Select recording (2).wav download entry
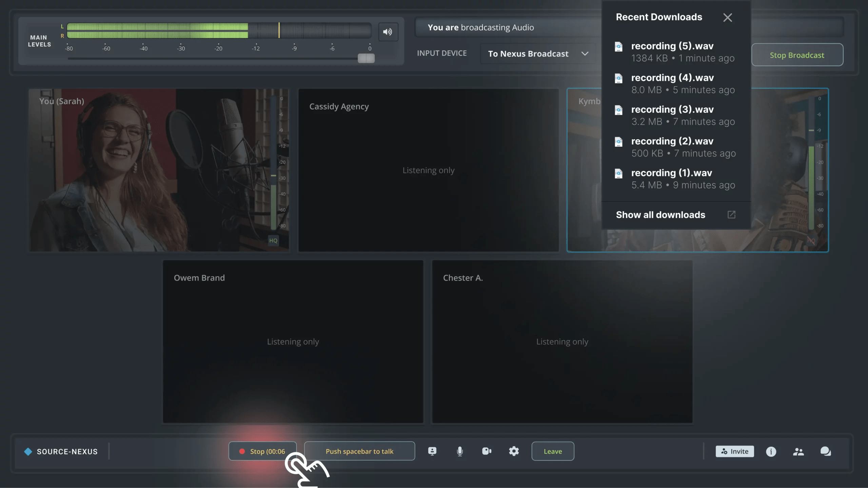The width and height of the screenshot is (868, 488). (672, 141)
